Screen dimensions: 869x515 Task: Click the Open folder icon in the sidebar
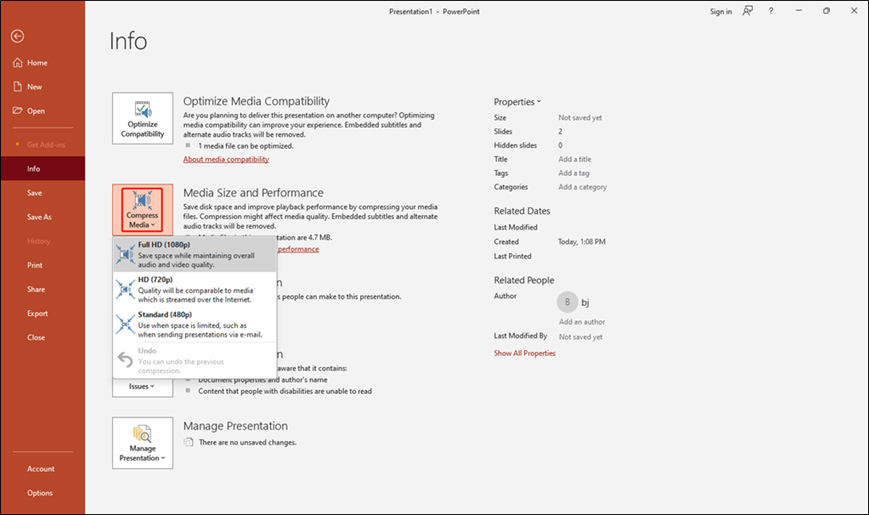click(18, 110)
